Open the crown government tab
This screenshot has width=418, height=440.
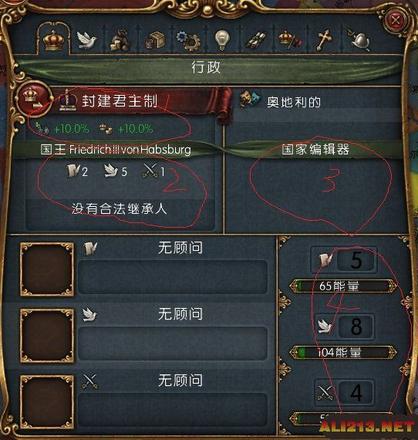[54, 40]
